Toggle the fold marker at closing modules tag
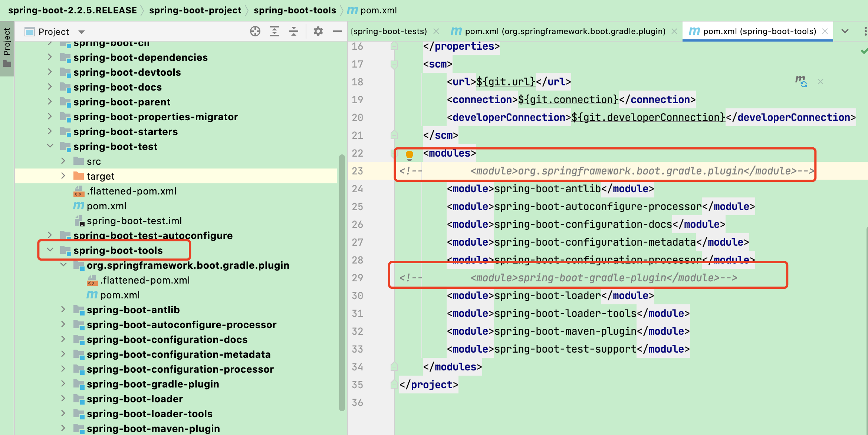 (394, 367)
